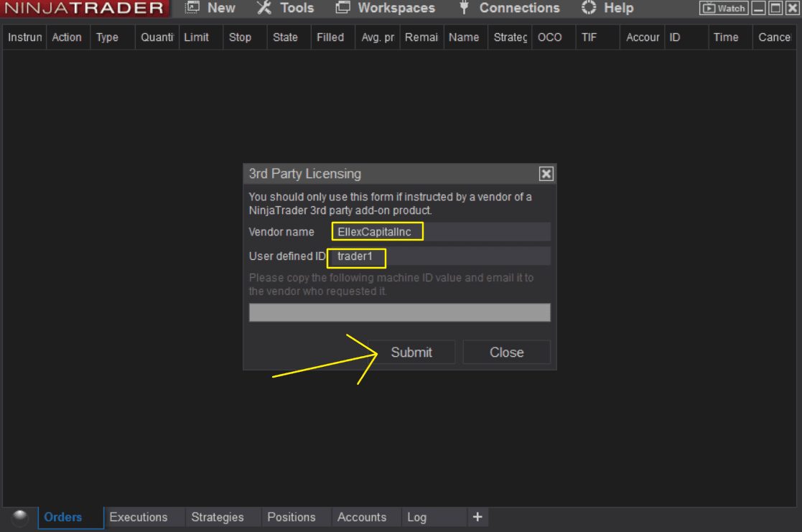Close the 3rd Party Licensing dialog via X
Screen dimensions: 802x532
(x=546, y=174)
